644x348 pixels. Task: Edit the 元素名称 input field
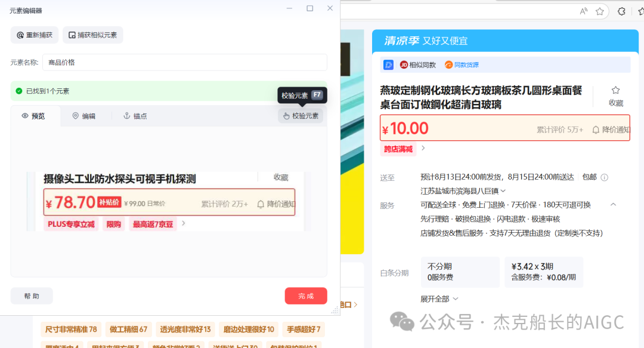point(185,63)
